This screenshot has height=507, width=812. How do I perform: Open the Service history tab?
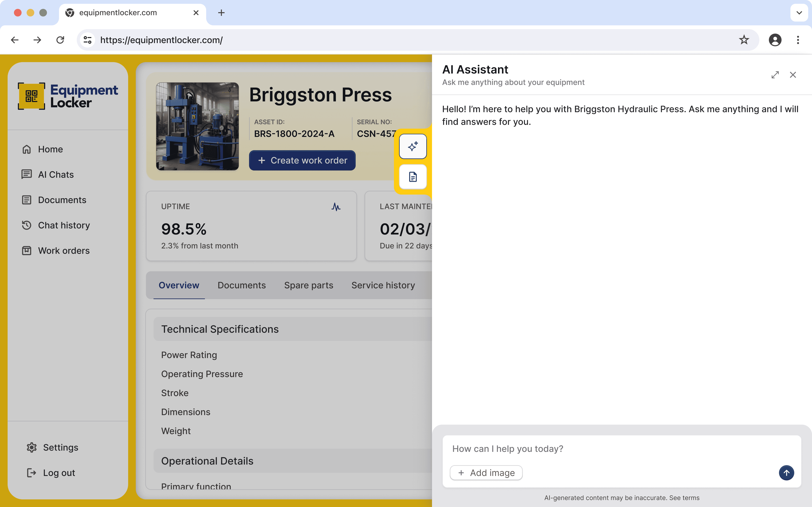[x=383, y=285]
